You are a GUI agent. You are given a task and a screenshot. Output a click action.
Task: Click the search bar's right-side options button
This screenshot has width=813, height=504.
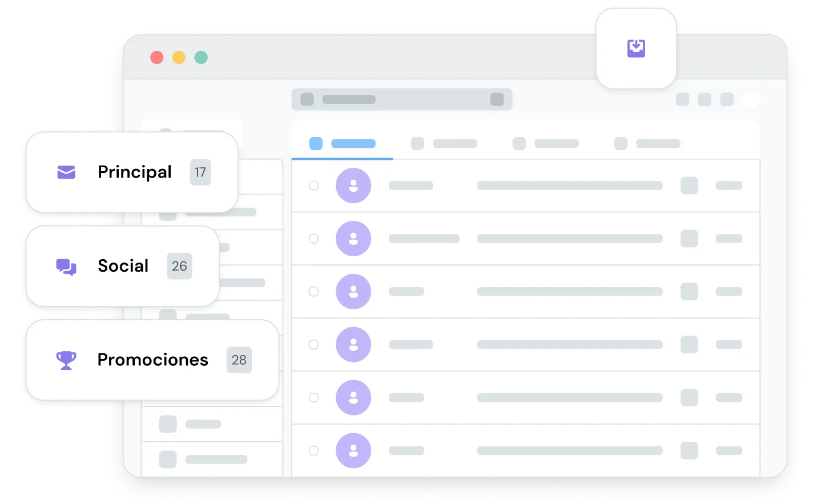pos(497,99)
